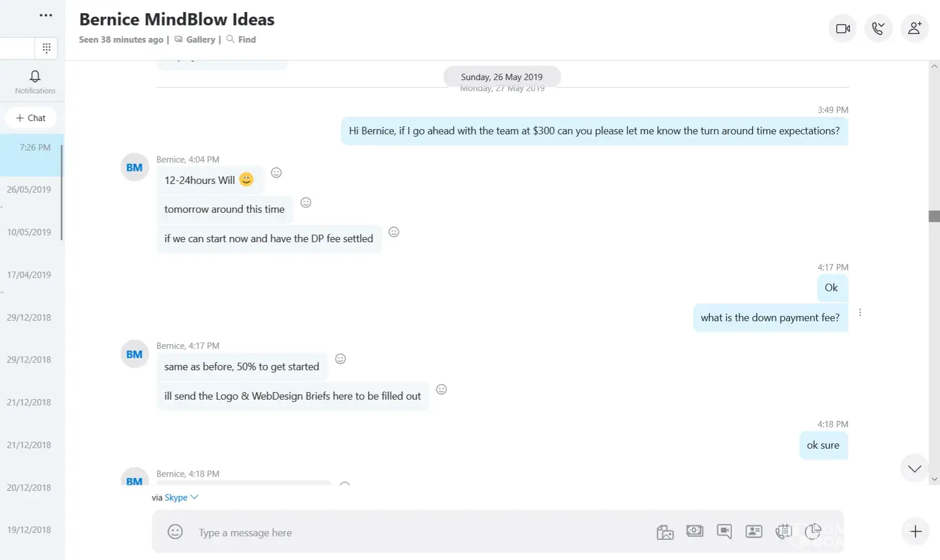Image resolution: width=940 pixels, height=560 pixels.
Task: Click the send money icon
Action: pyautogui.click(x=695, y=531)
